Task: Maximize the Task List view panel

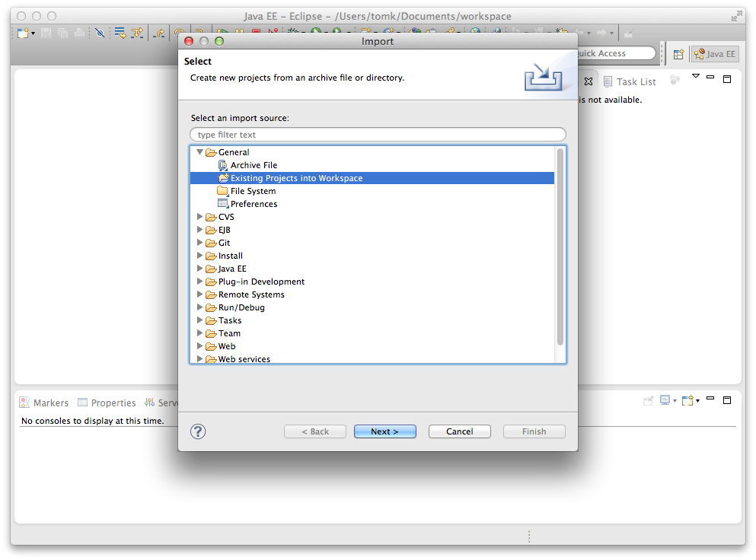Action: coord(726,78)
